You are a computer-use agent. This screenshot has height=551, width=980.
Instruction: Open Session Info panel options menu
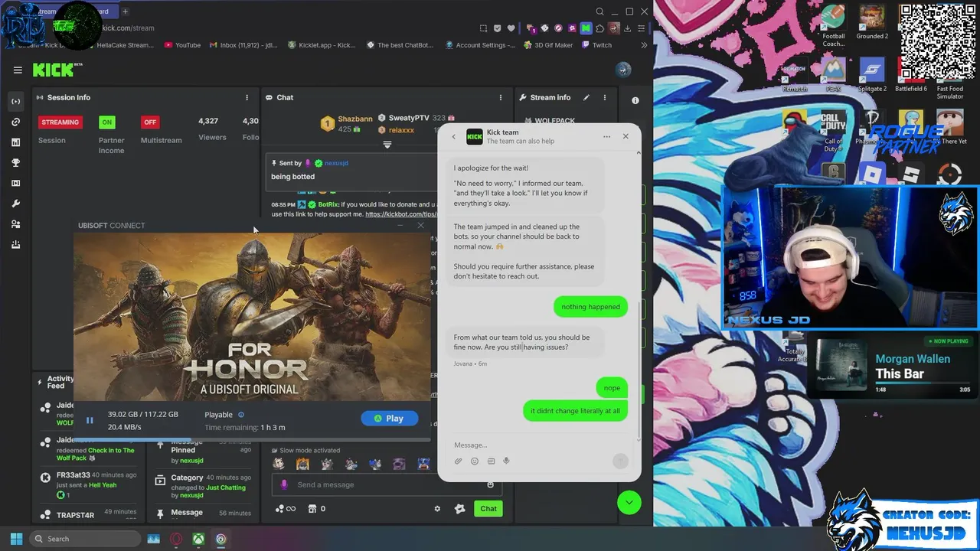(x=247, y=97)
